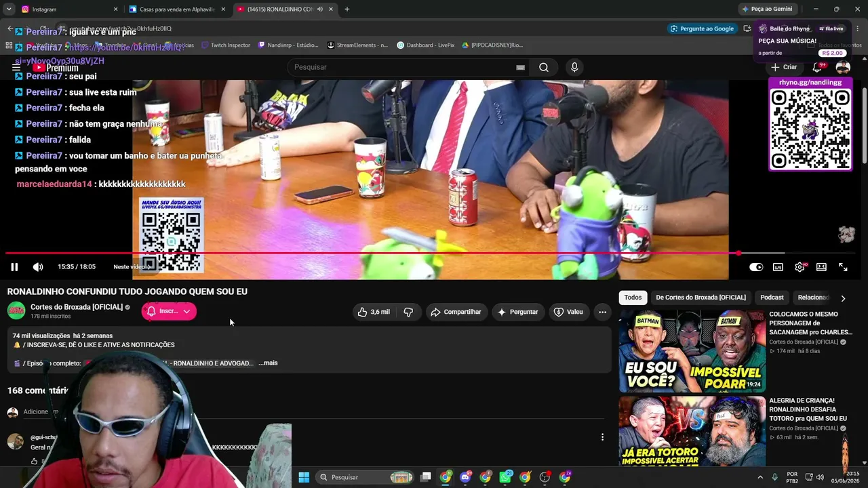
Task: Open the EU SOU VOCÊ video thumbnail
Action: point(692,351)
